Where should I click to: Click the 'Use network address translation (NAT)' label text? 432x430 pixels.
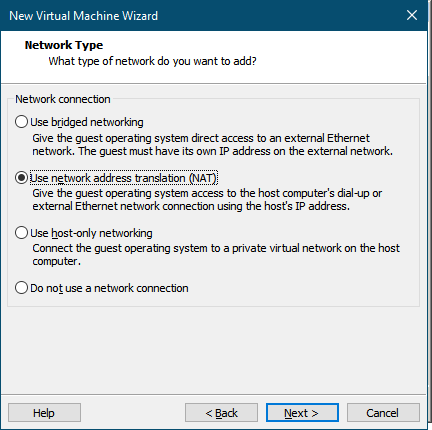pos(124,178)
